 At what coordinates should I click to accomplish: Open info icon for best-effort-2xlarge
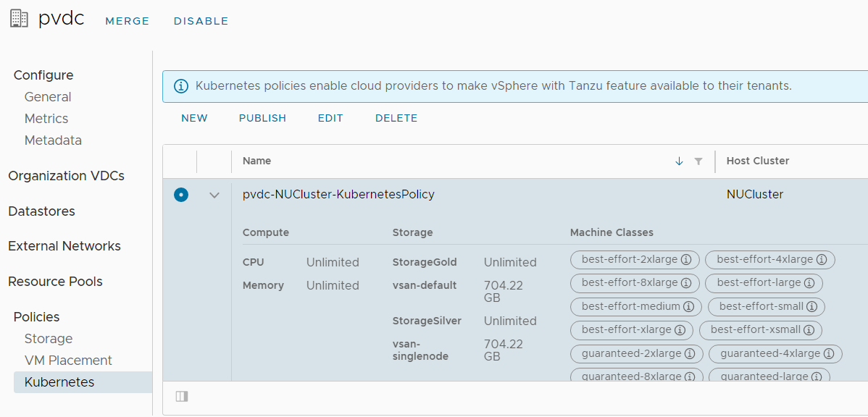686,259
